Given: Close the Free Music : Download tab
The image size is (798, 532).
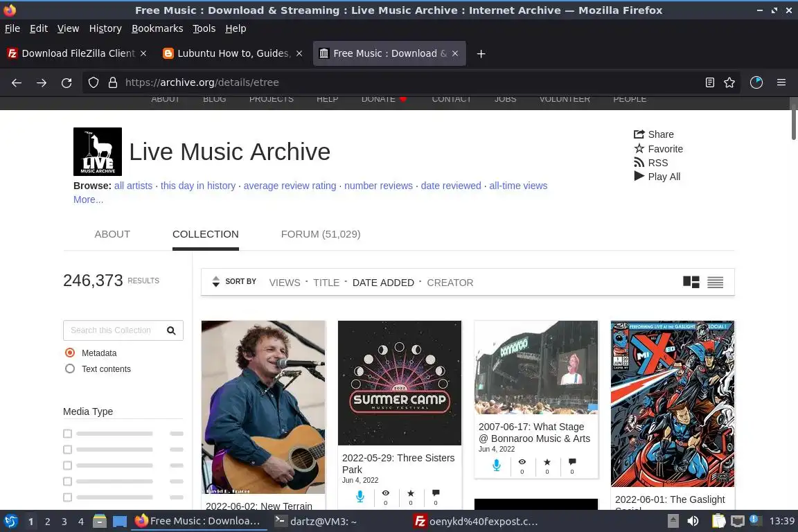Looking at the screenshot, I should [455, 53].
